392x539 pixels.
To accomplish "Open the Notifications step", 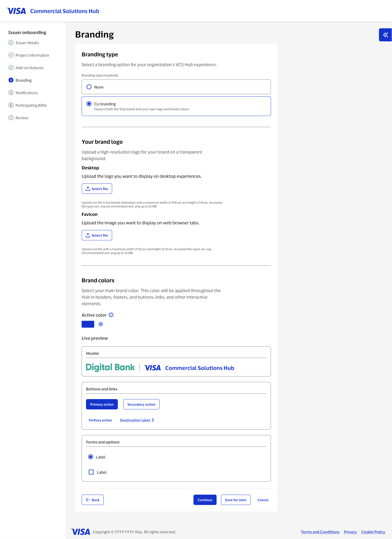I will (x=27, y=93).
